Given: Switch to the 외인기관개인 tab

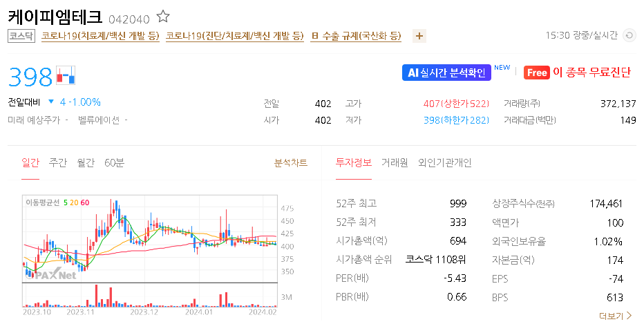Looking at the screenshot, I should [x=445, y=163].
